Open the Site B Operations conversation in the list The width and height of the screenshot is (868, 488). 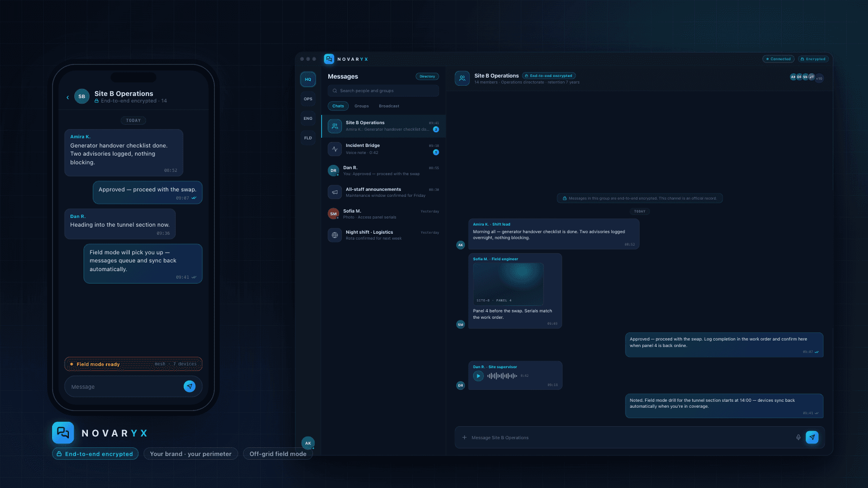tap(384, 126)
